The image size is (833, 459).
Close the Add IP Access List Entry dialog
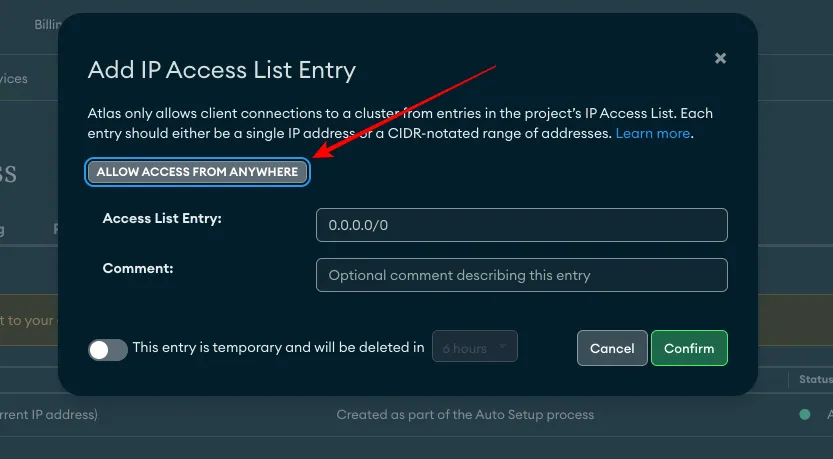(720, 59)
